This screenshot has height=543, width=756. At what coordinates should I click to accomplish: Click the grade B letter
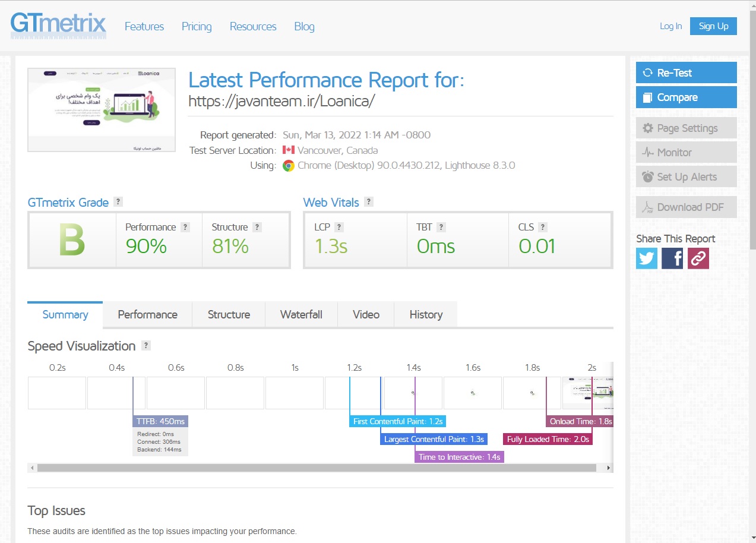(72, 241)
